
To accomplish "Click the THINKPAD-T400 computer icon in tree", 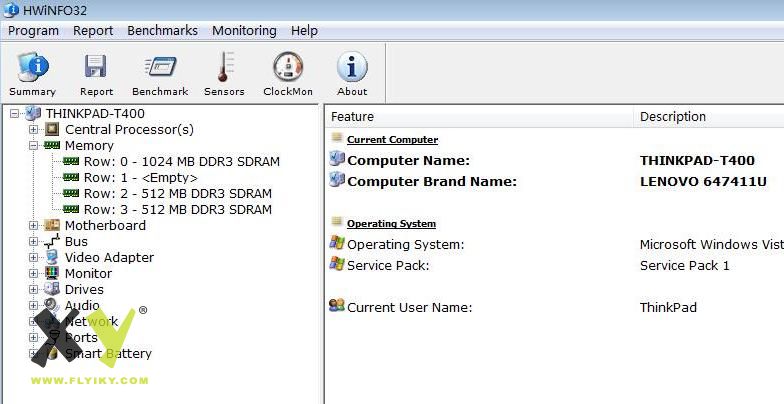I will click(33, 114).
